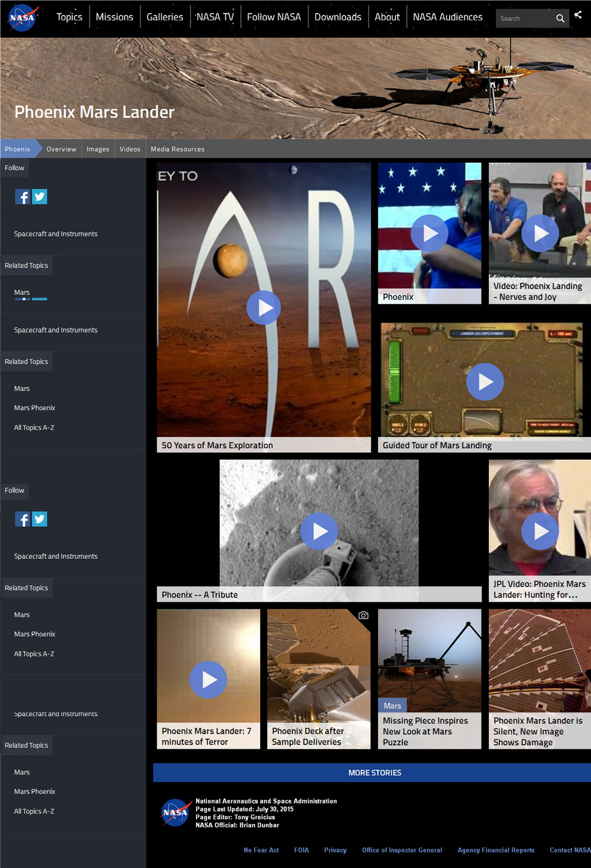Open Phoenix Mars Lander is Silent story
This screenshot has width=591, height=868.
tap(540, 679)
